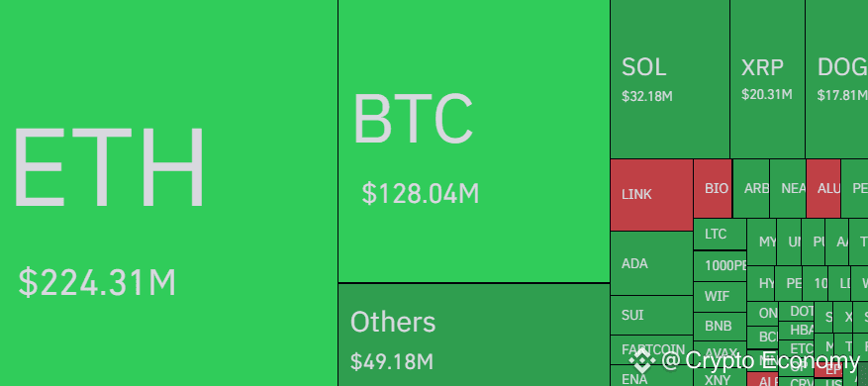Select the XRP $20.31M tile
Screen dimensions: 868x386
[767, 79]
